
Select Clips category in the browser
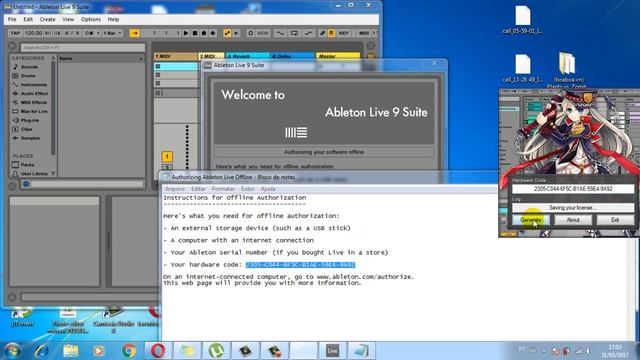point(26,129)
